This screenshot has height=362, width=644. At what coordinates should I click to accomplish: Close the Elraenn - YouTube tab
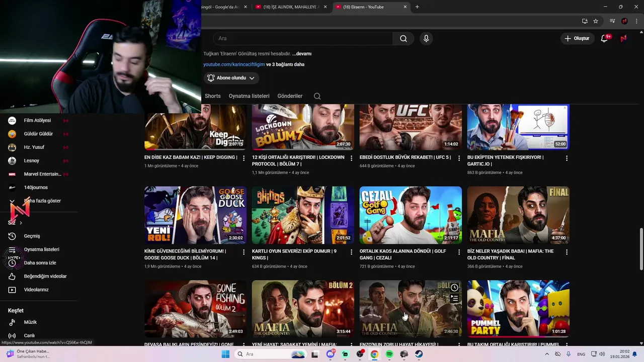405,7
